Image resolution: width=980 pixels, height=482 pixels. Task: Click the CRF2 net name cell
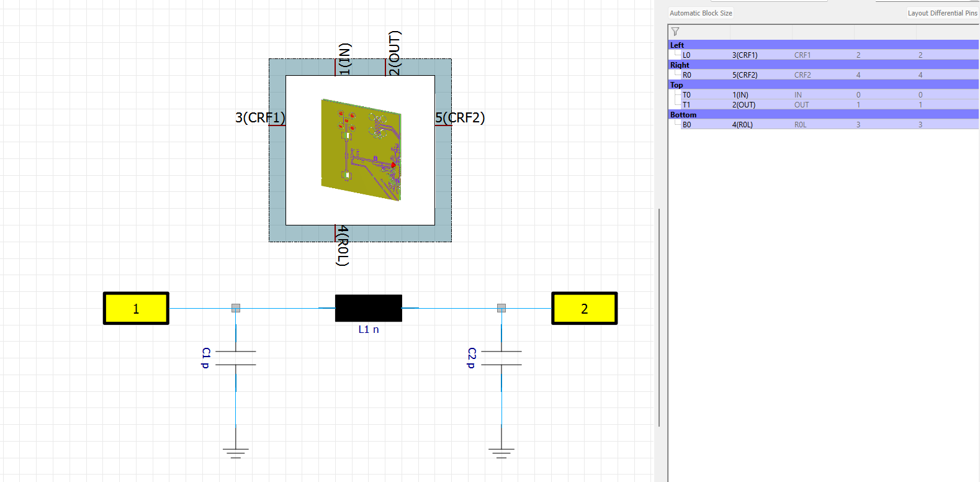point(802,75)
